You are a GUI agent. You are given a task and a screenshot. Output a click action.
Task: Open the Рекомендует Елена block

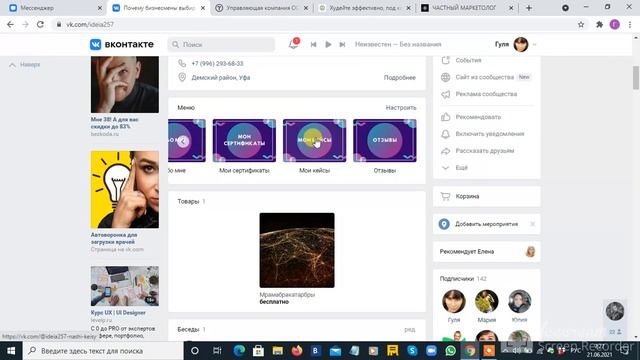pos(487,252)
